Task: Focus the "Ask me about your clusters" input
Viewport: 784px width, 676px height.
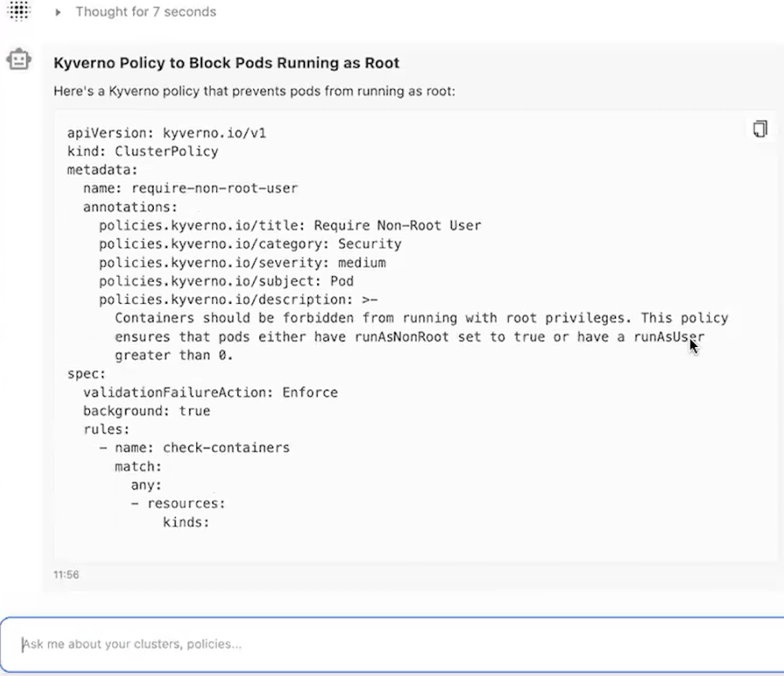Action: [x=392, y=644]
